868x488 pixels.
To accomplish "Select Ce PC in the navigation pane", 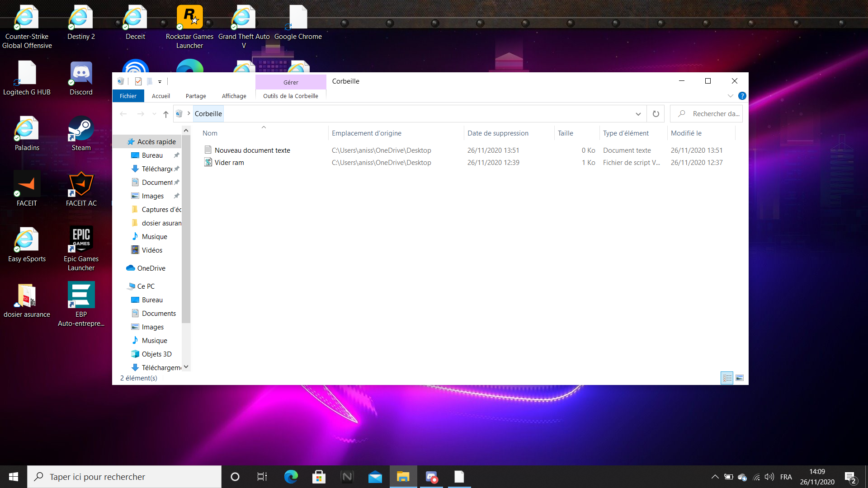I will (x=141, y=286).
